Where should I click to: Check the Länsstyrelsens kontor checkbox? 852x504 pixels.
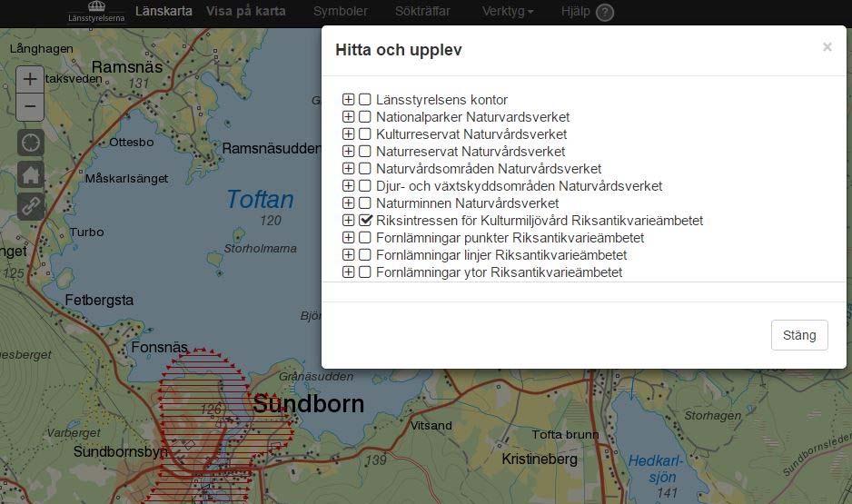tap(364, 99)
